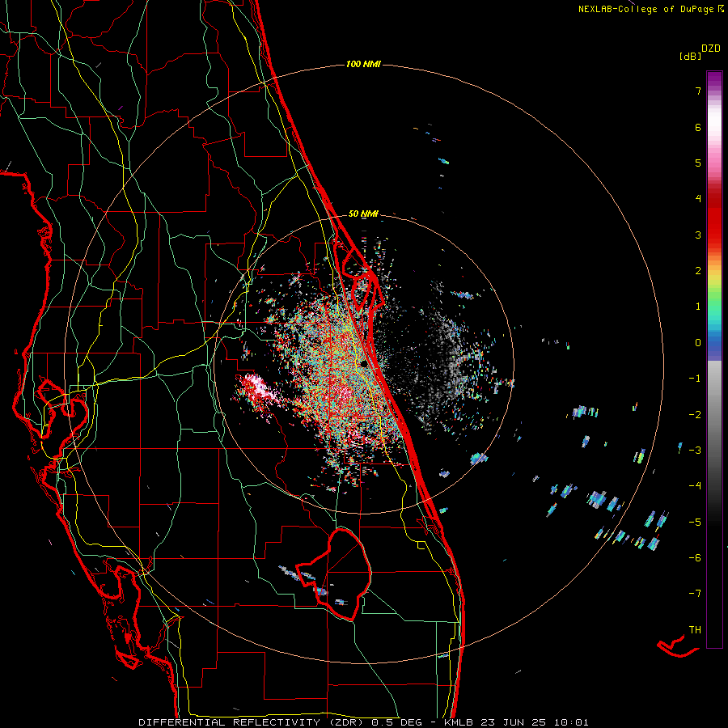
Task: Click the DZD legend title
Action: pyautogui.click(x=711, y=49)
